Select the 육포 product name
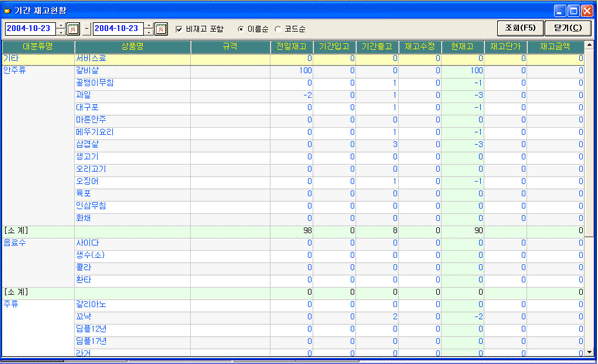Screen dimensions: 598x364 click(x=83, y=193)
